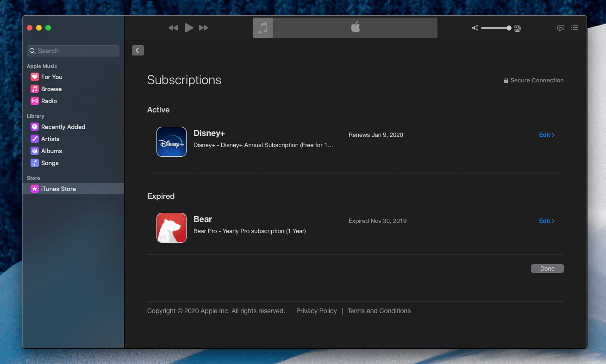The width and height of the screenshot is (606, 364).
Task: Click the Store sidebar section header
Action: 33,178
